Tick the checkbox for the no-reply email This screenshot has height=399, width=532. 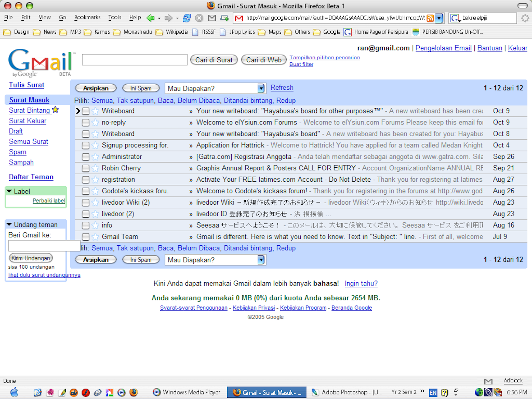[86, 123]
